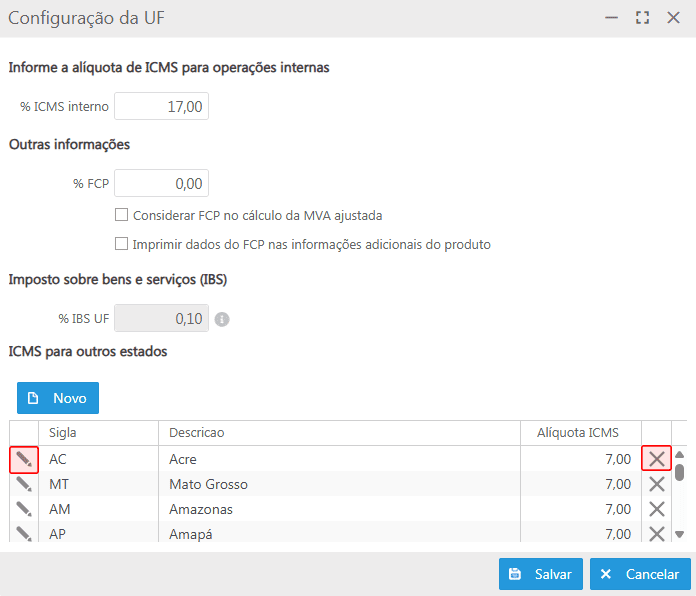Focus the % ICMS interno field
This screenshot has width=696, height=596.
pyautogui.click(x=161, y=106)
